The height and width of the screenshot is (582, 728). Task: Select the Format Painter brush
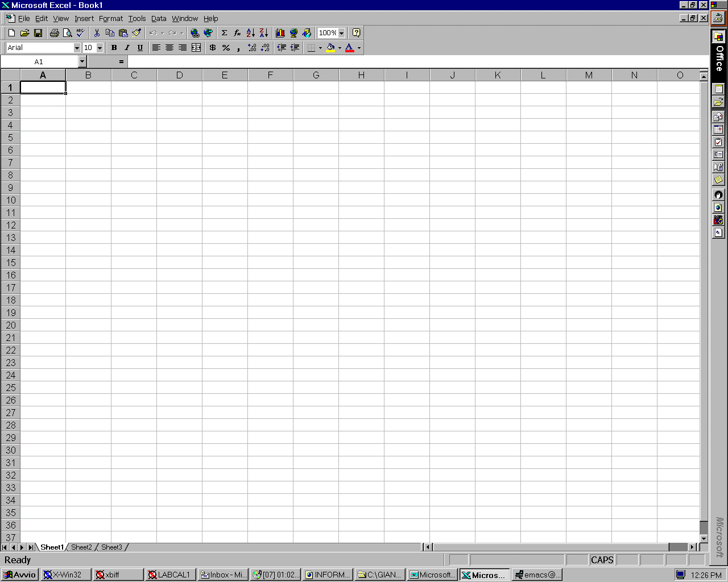pos(136,33)
